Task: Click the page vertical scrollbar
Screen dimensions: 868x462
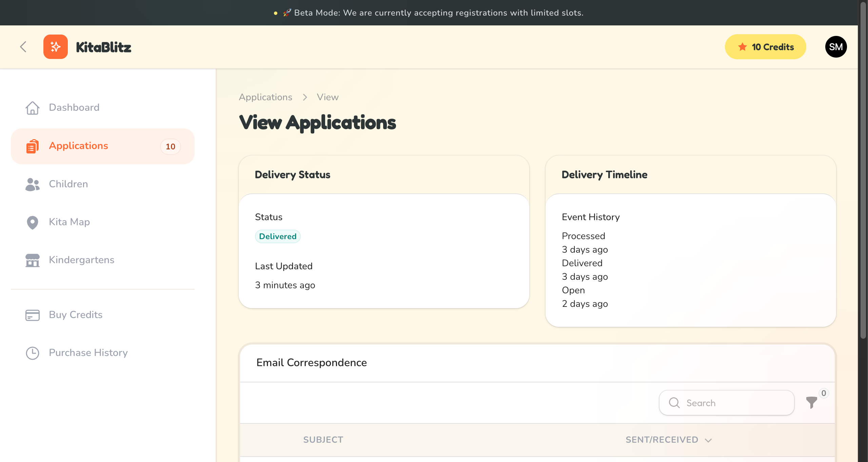Action: coord(863,169)
